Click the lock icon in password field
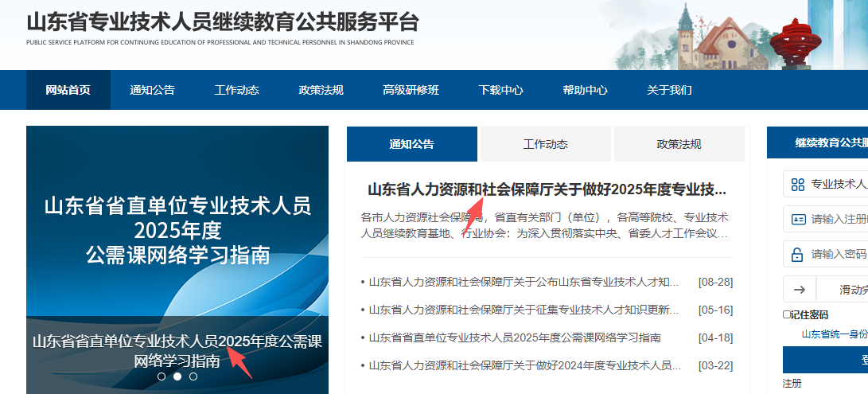868x394 pixels. (x=797, y=255)
